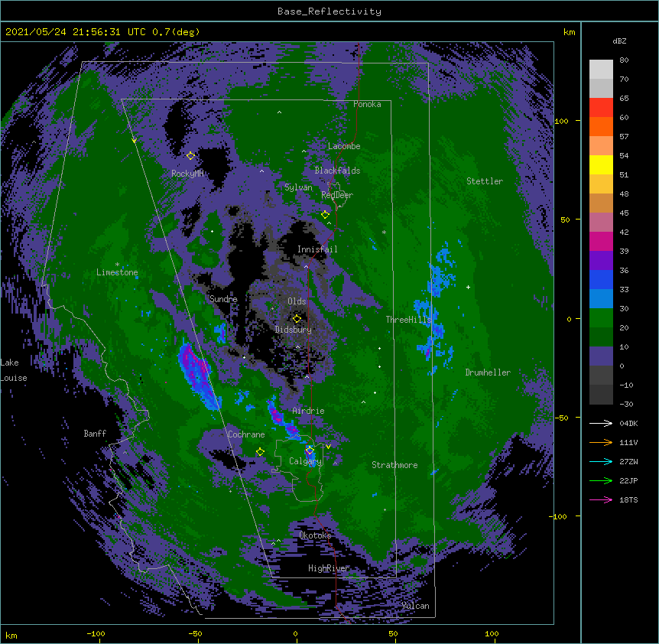Viewport: 659px width, 644px height.
Task: Click the RockyMH label
Action: coord(187,174)
